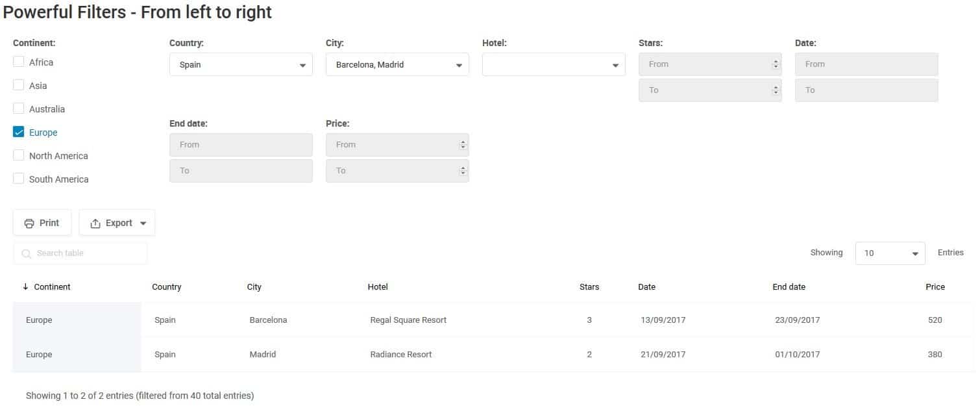
Task: Click the stars value 2 cell
Action: pyautogui.click(x=589, y=355)
